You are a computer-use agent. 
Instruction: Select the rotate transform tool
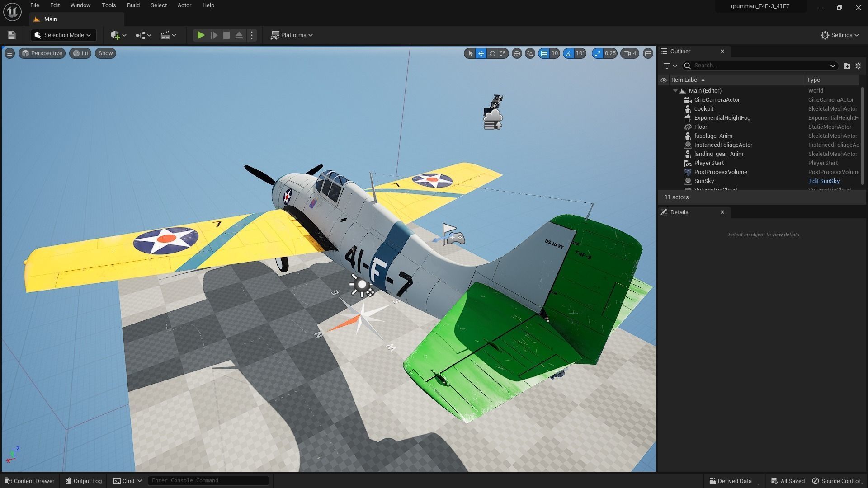(x=492, y=53)
